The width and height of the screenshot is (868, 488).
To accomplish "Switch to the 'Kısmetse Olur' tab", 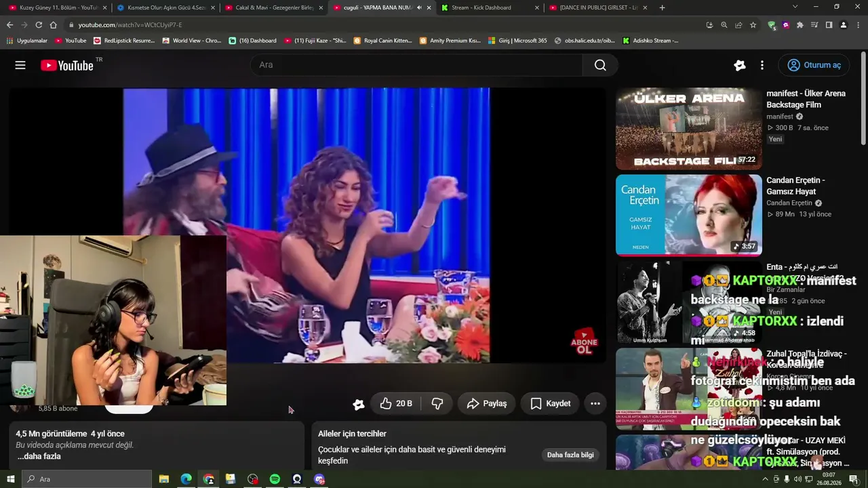I will [x=165, y=7].
